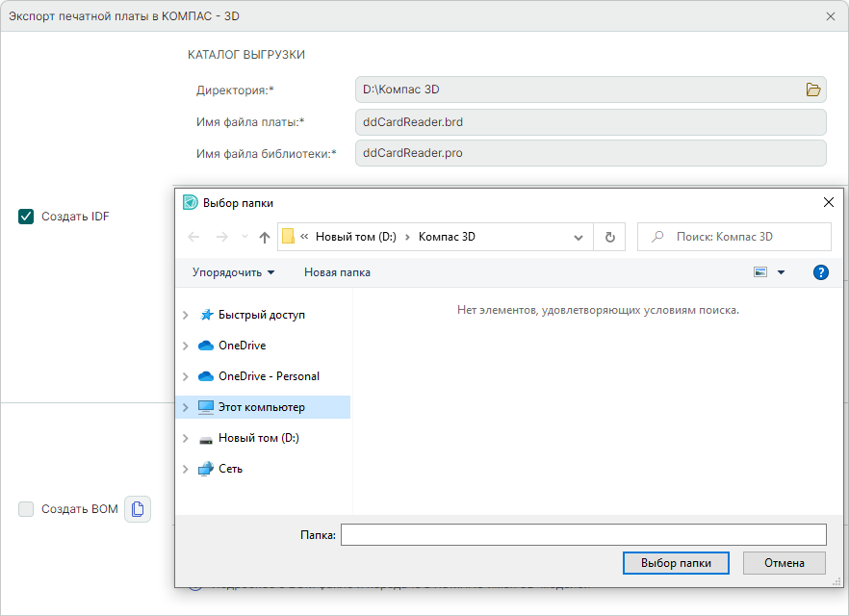Expand the Быстрый доступ tree node
This screenshot has width=849, height=616.
[x=186, y=315]
